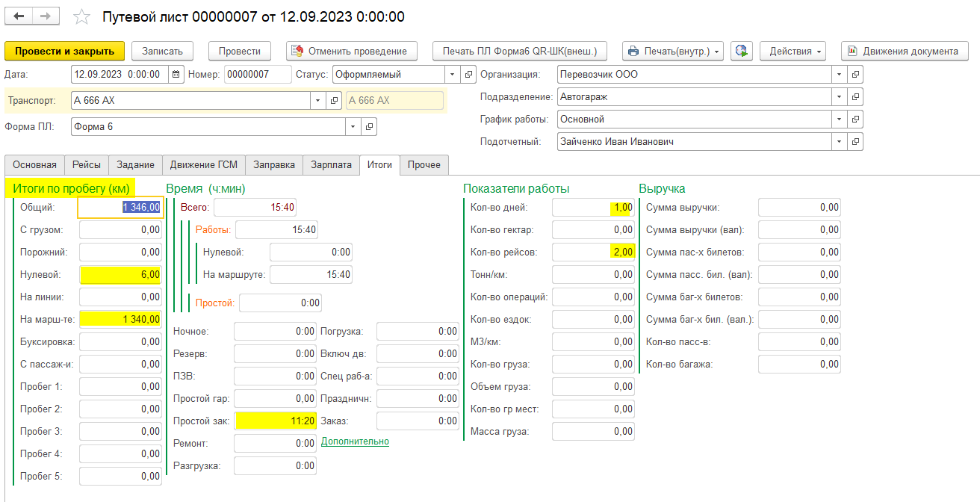Switch to the Зарплата tab
This screenshot has height=502, width=980.
[x=331, y=165]
